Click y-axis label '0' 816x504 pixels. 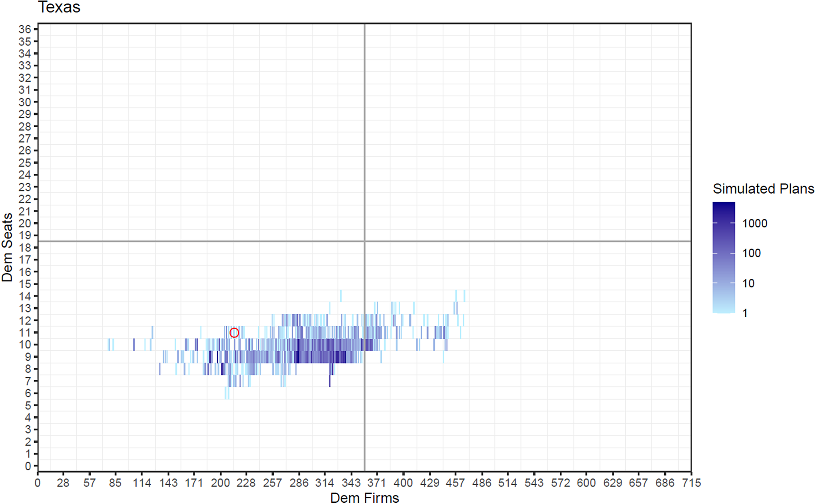28,466
